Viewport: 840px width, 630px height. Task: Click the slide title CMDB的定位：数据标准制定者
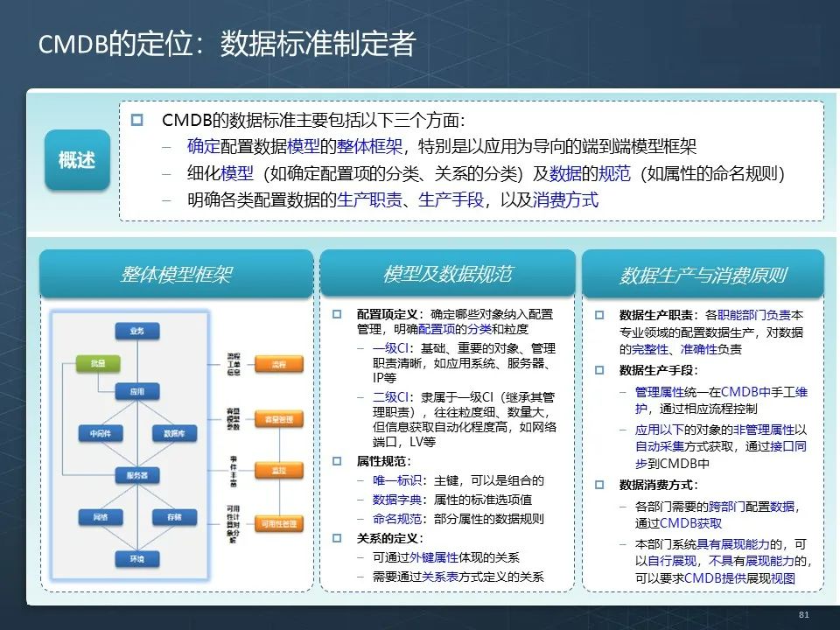(x=227, y=44)
